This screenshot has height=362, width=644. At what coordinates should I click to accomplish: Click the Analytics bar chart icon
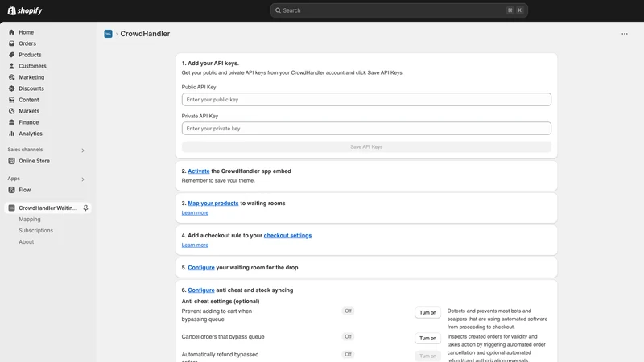coord(11,134)
